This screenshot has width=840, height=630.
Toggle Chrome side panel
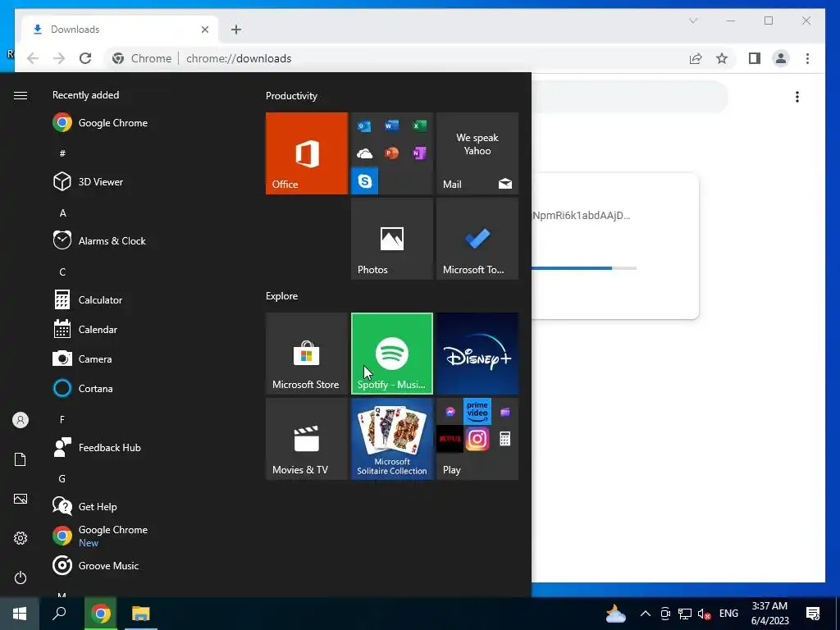point(755,58)
